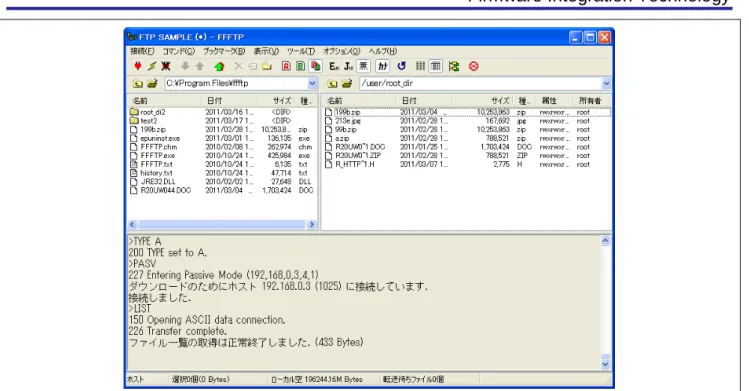Click the Quick Connect lightning icon
Screen dimensions: 749x391
tap(152, 66)
